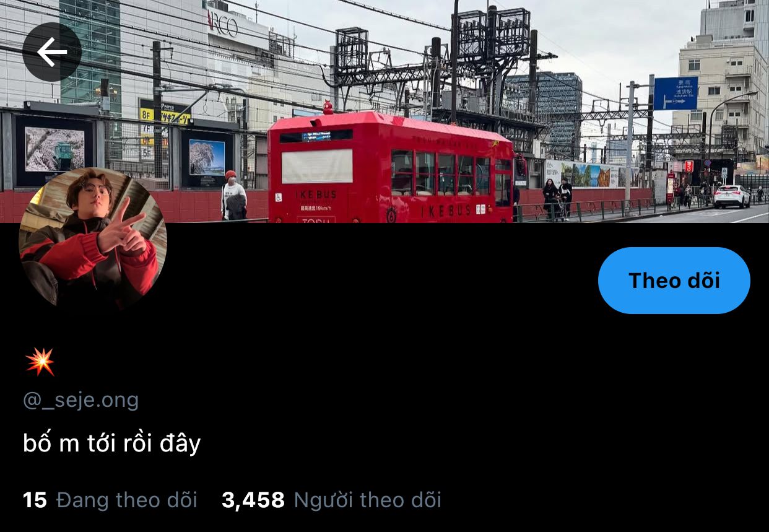The width and height of the screenshot is (769, 532).
Task: Click the PARCO building sign in banner
Action: tap(223, 25)
